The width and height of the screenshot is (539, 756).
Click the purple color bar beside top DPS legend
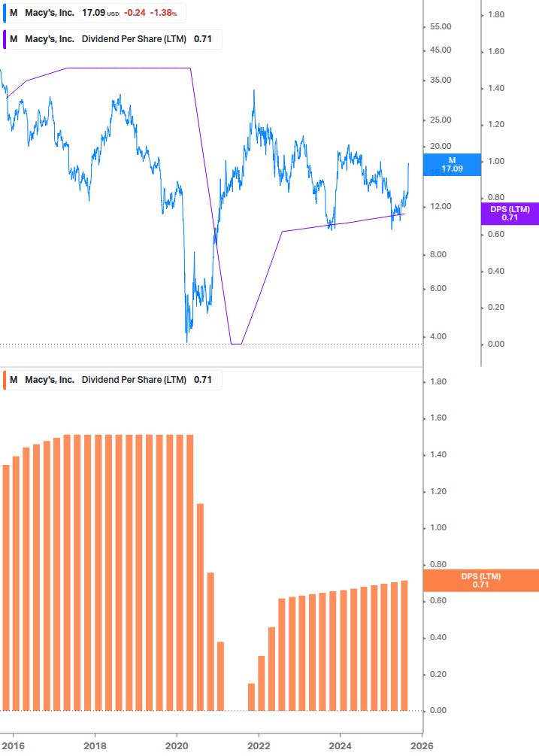[x=5, y=40]
